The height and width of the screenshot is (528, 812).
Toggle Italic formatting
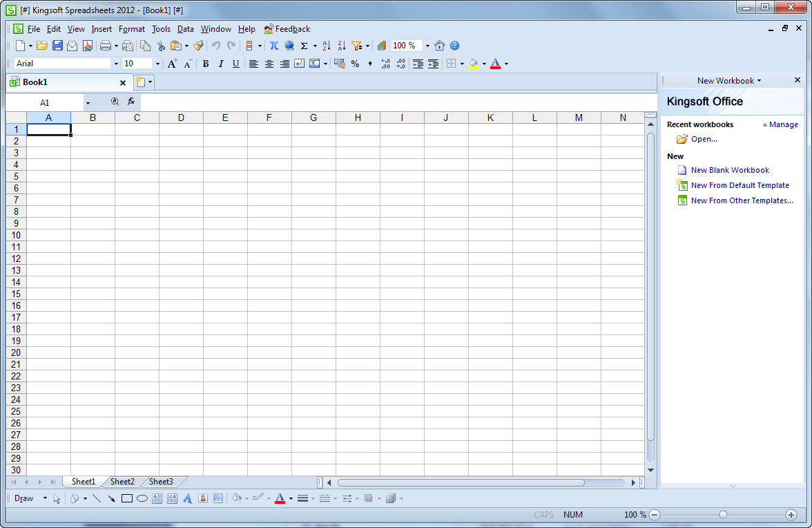221,63
